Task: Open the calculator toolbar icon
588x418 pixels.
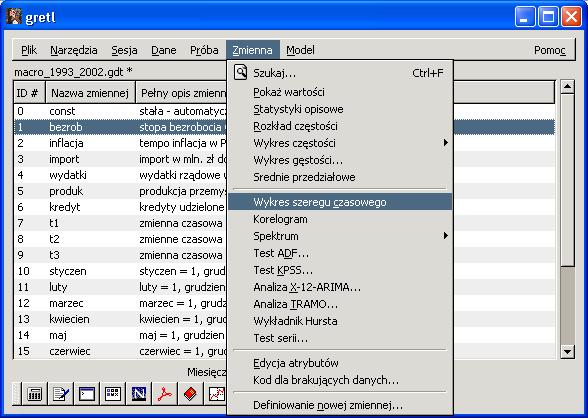Action: coord(34,394)
